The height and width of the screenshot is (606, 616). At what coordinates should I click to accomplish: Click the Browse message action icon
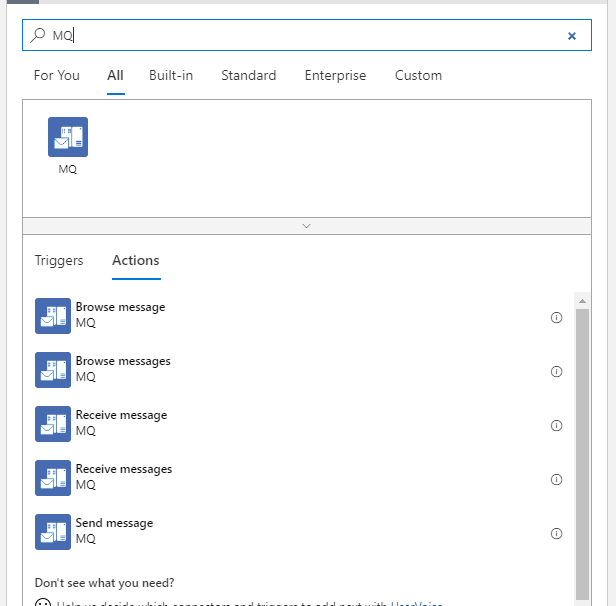(x=53, y=316)
